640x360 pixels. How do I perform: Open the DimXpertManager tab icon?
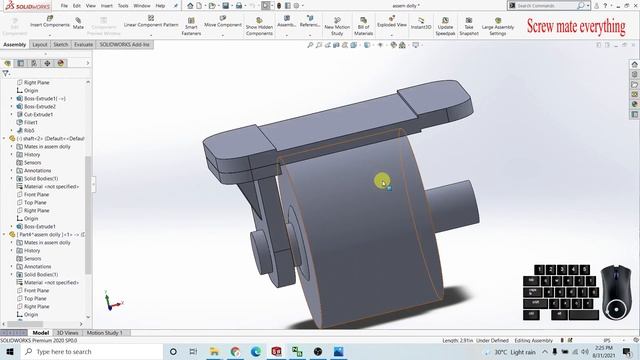(x=47, y=63)
